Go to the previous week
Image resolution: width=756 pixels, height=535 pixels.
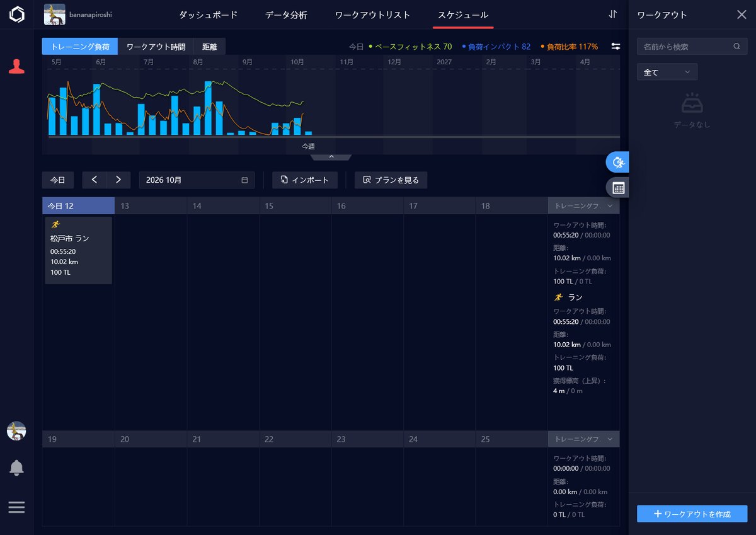click(94, 180)
